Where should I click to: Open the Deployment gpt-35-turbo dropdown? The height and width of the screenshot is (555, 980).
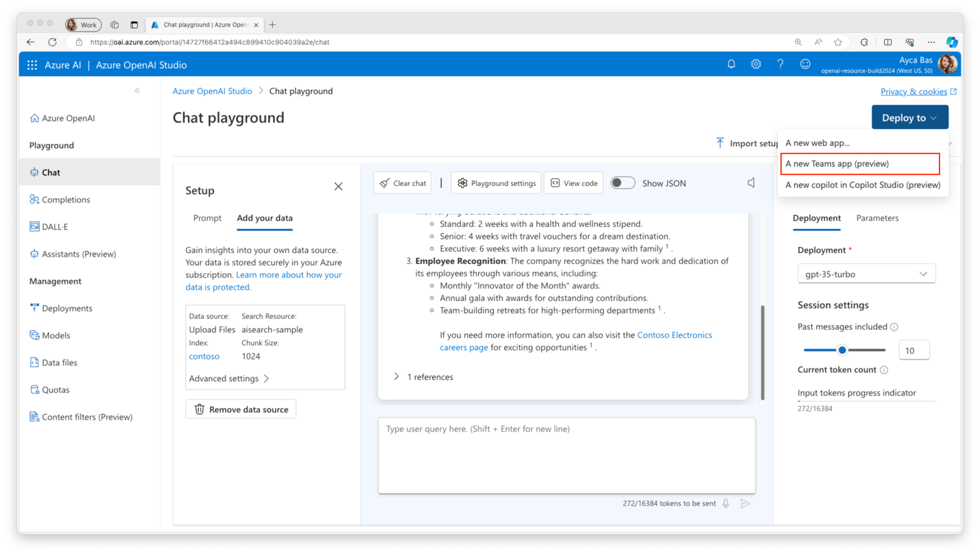866,274
